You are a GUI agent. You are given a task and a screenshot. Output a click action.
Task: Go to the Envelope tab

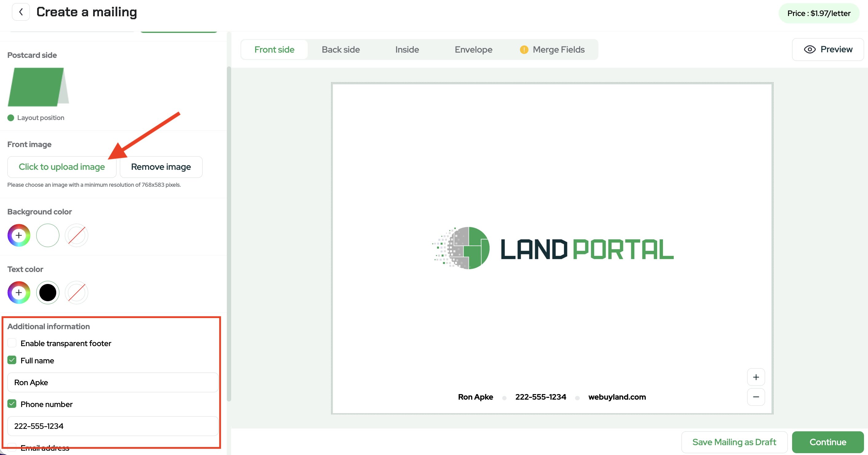click(473, 50)
